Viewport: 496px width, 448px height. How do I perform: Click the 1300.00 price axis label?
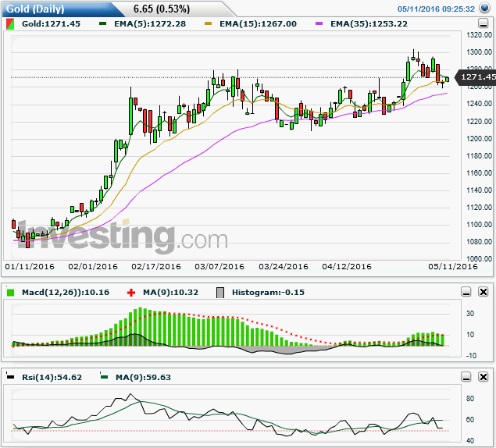click(x=479, y=52)
